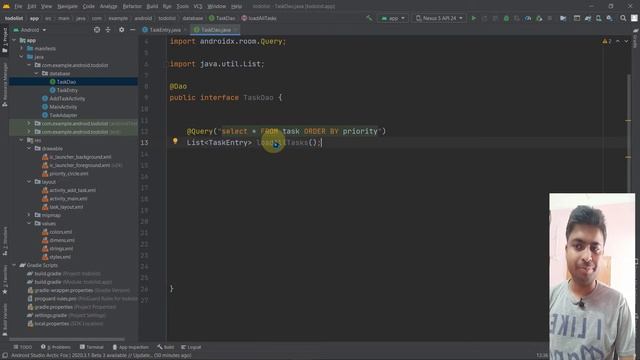Select MainActivity in the project tree
Image resolution: width=640 pixels, height=360 pixels.
pos(63,107)
